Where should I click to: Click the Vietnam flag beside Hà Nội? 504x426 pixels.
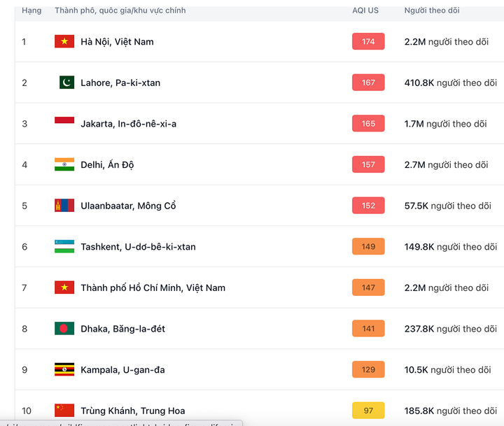64,41
